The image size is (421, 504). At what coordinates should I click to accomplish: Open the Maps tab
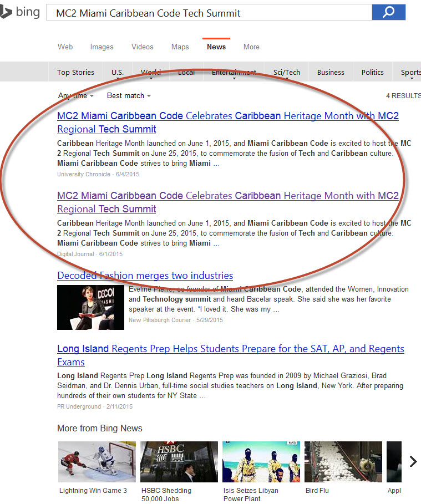click(x=180, y=47)
